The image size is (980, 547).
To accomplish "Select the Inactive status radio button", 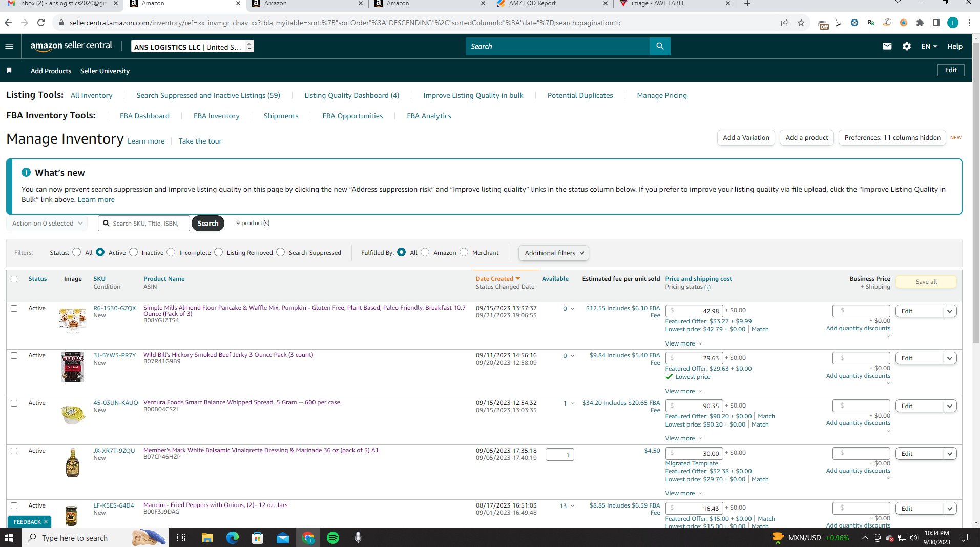I will [x=134, y=252].
